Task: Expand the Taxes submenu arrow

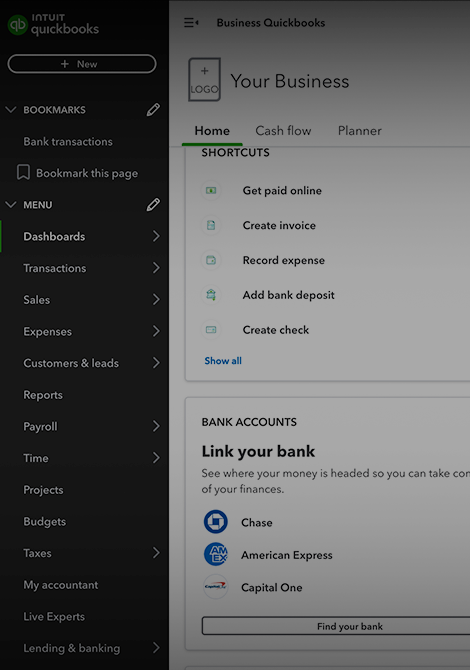Action: (156, 553)
